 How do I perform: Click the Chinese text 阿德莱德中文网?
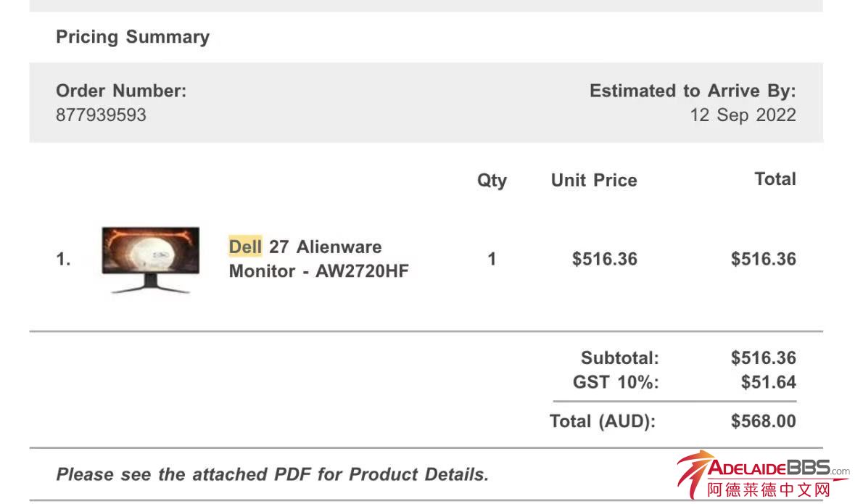tap(768, 491)
